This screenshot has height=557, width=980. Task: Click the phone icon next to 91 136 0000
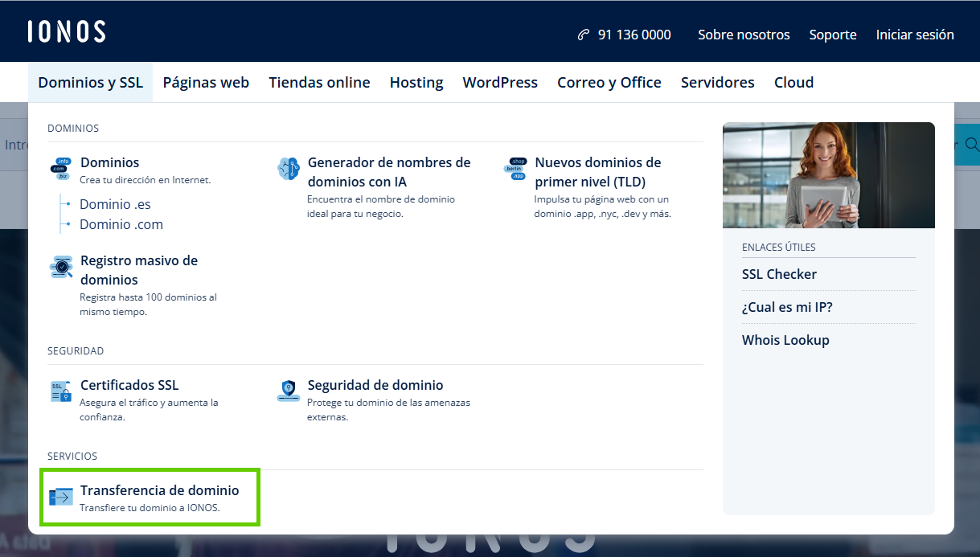point(582,35)
